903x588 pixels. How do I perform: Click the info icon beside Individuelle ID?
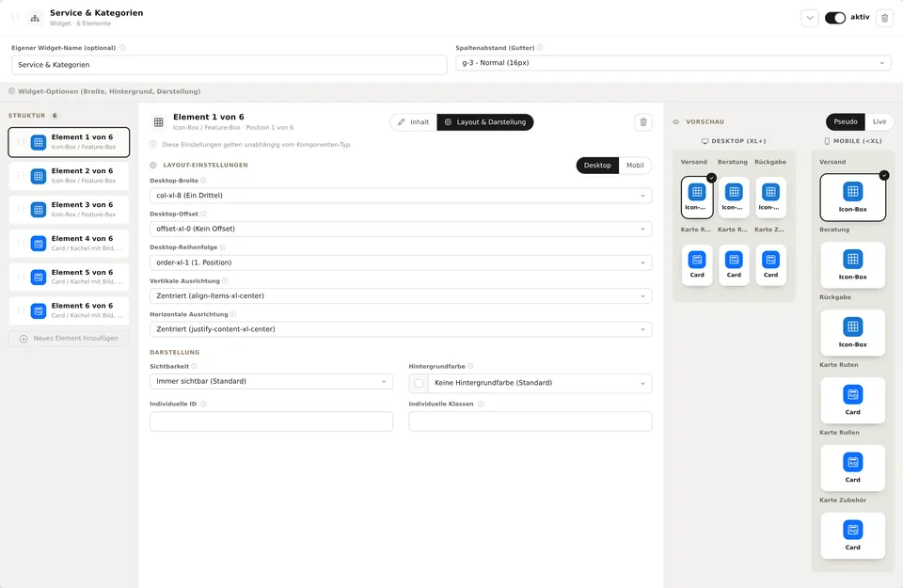203,404
